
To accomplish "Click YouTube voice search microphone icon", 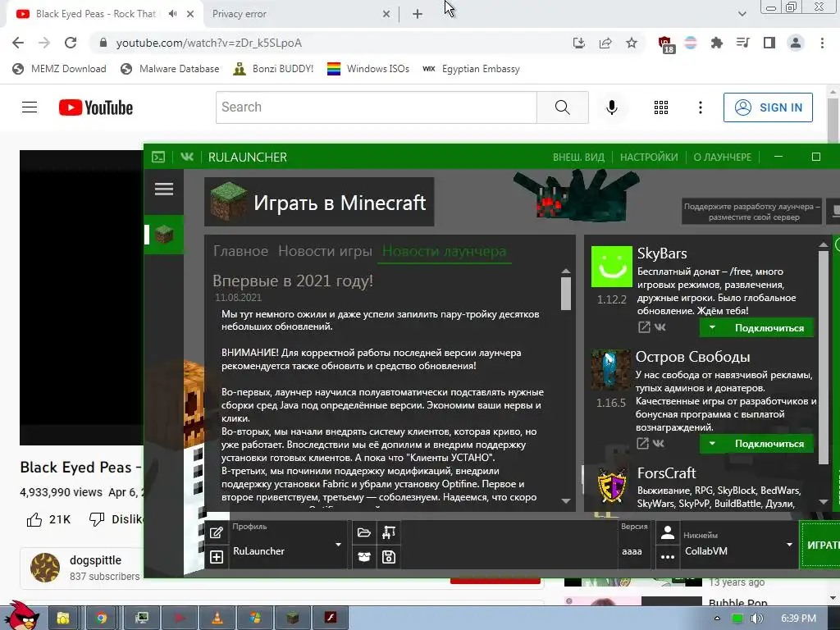I will pos(611,107).
